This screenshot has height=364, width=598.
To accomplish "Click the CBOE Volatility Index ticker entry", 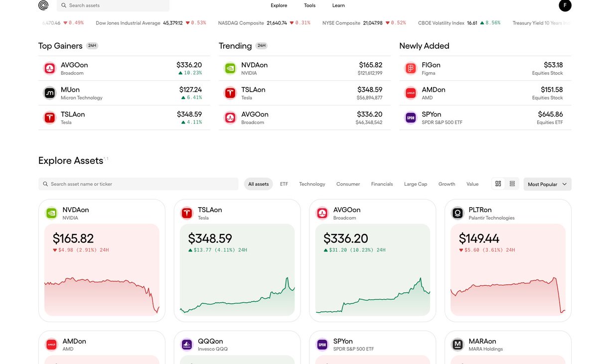I will click(459, 23).
